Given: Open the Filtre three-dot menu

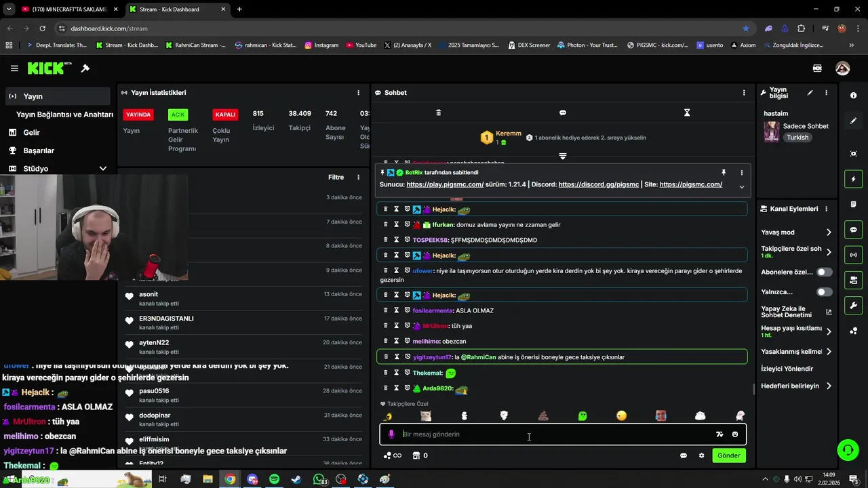Looking at the screenshot, I should [x=359, y=178].
